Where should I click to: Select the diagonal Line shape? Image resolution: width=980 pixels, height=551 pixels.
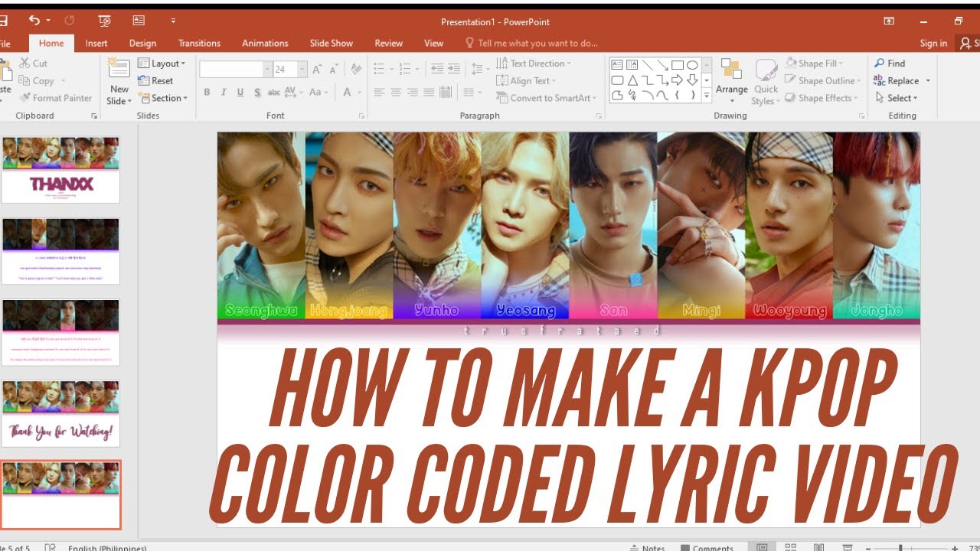[647, 65]
